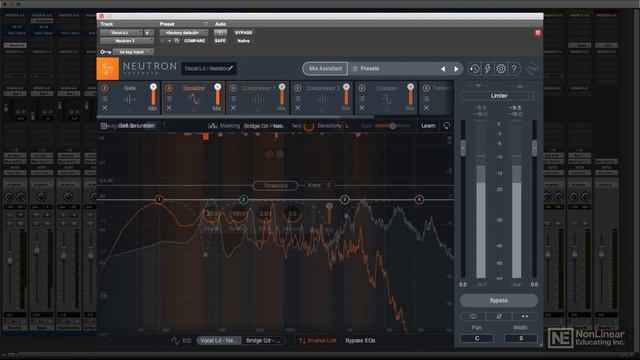Click the mono sum icon below Bypass
Image resolution: width=640 pixels, height=360 pixels.
473,316
